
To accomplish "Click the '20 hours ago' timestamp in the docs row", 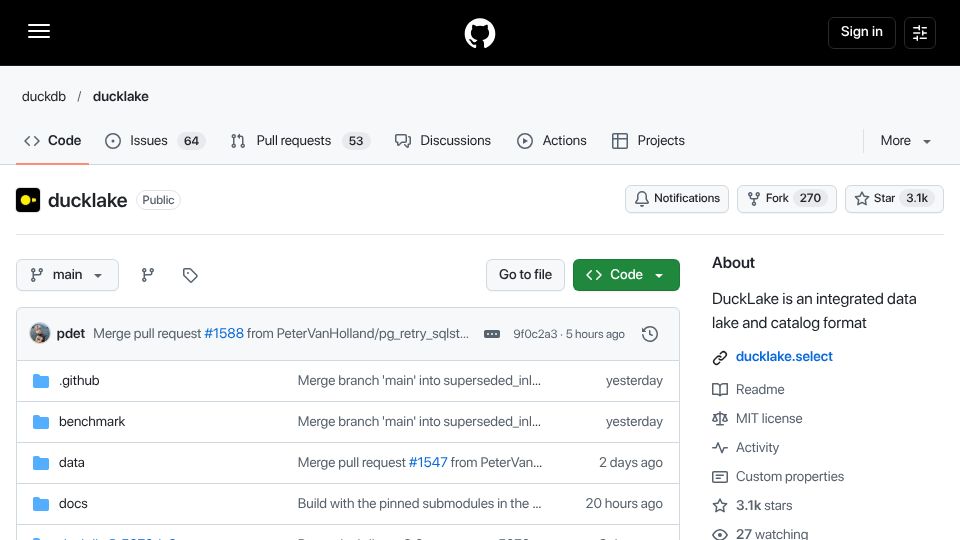I will (624, 504).
